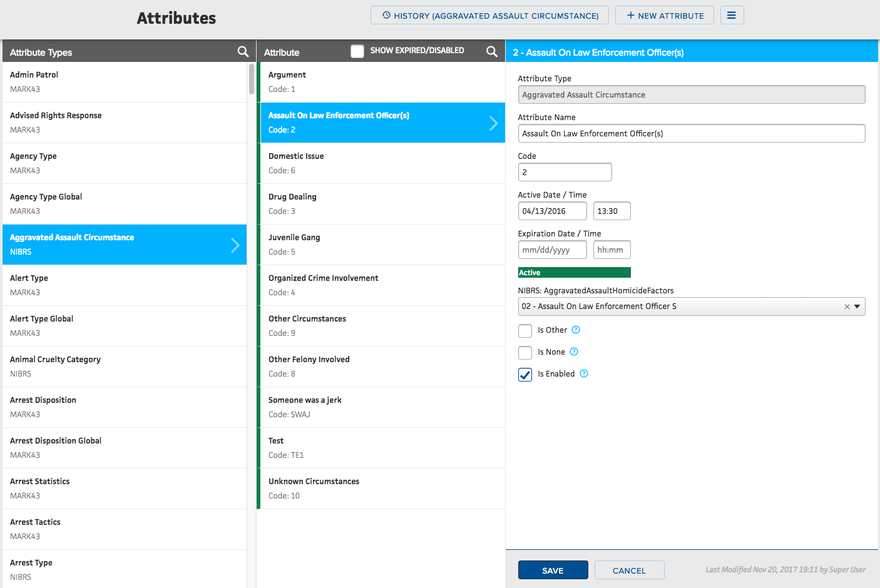Open the hamburger menu in the top toolbar
Viewport: 880px width, 588px height.
tap(732, 14)
